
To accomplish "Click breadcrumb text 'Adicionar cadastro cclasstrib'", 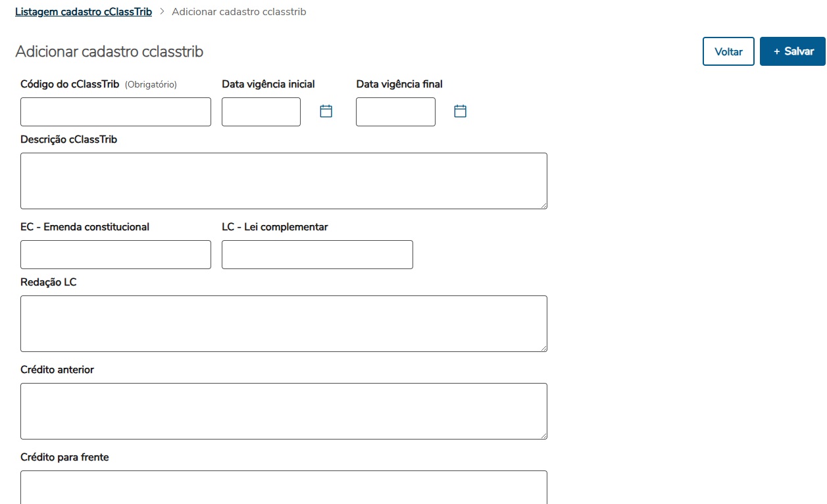I will [x=239, y=12].
